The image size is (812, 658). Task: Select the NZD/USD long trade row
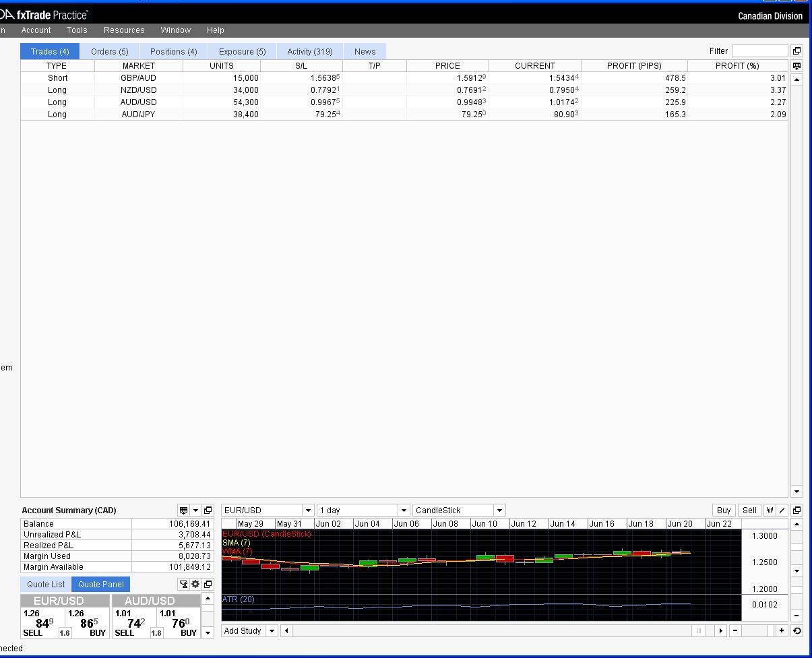[x=404, y=90]
